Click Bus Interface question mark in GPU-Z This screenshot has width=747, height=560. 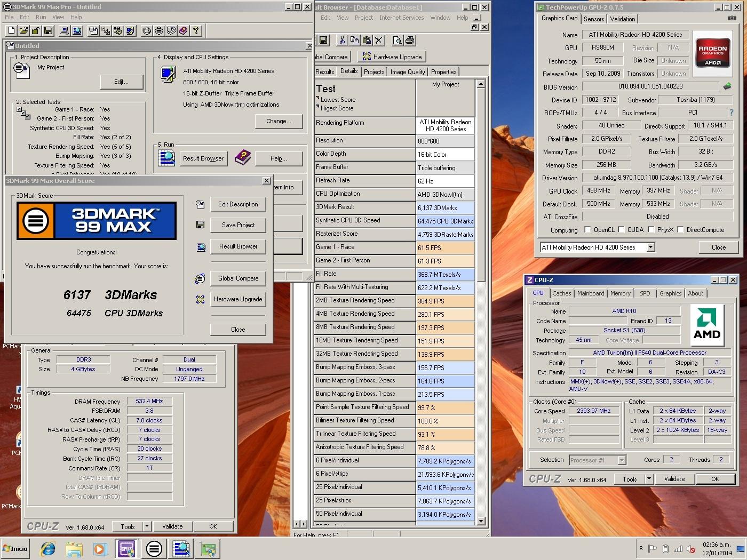[731, 113]
